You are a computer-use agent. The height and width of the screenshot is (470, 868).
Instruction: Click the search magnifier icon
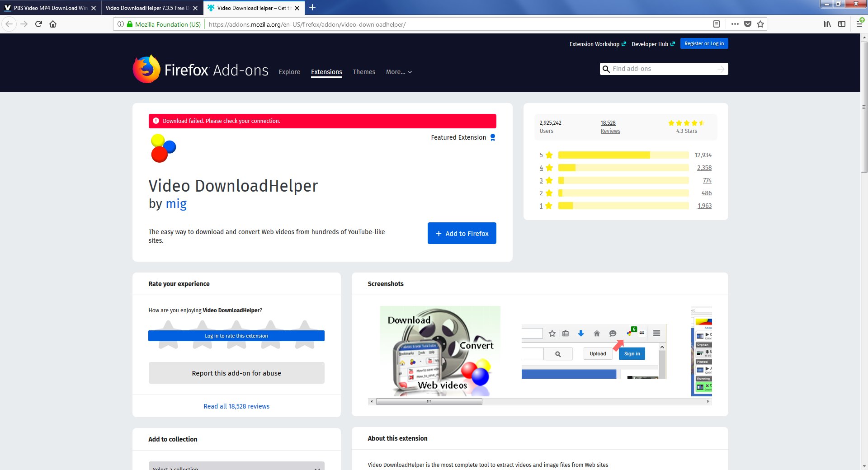pyautogui.click(x=606, y=69)
